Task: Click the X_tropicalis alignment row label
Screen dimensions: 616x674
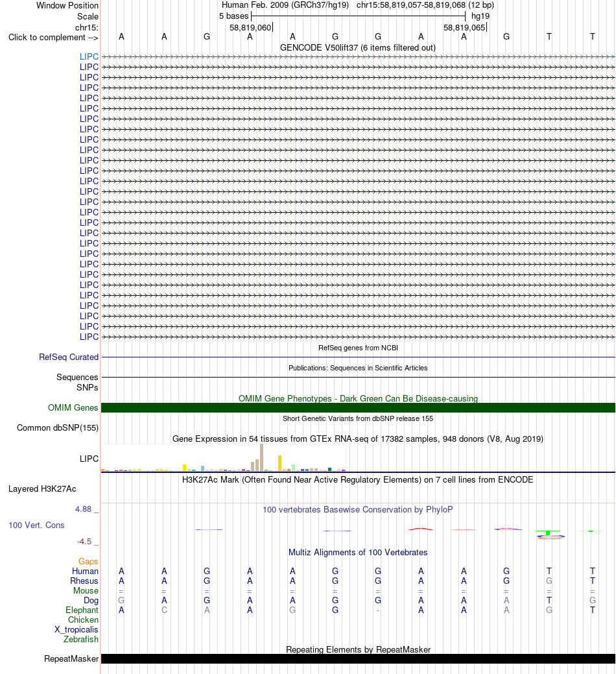Action: (76, 630)
